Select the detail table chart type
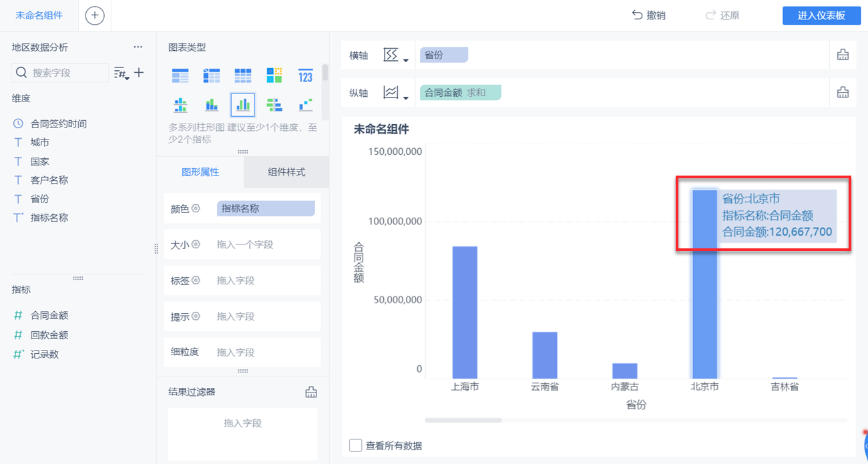The image size is (868, 464). tap(243, 75)
